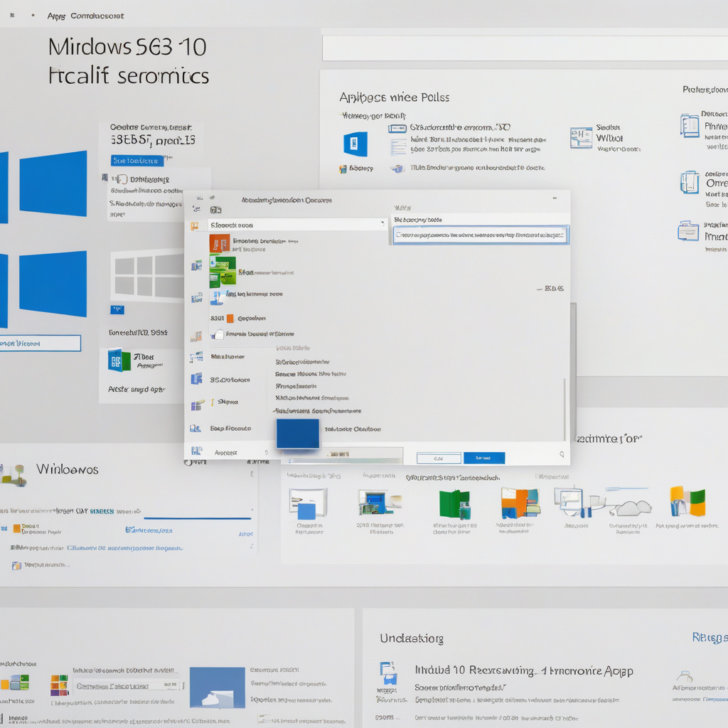Click the white outlined button at dialog bottom
Viewport: 728px width, 728px height.
439,459
